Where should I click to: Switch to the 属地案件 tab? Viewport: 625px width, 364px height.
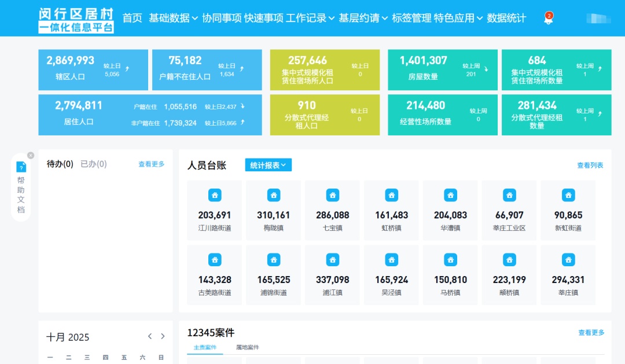[x=247, y=347]
